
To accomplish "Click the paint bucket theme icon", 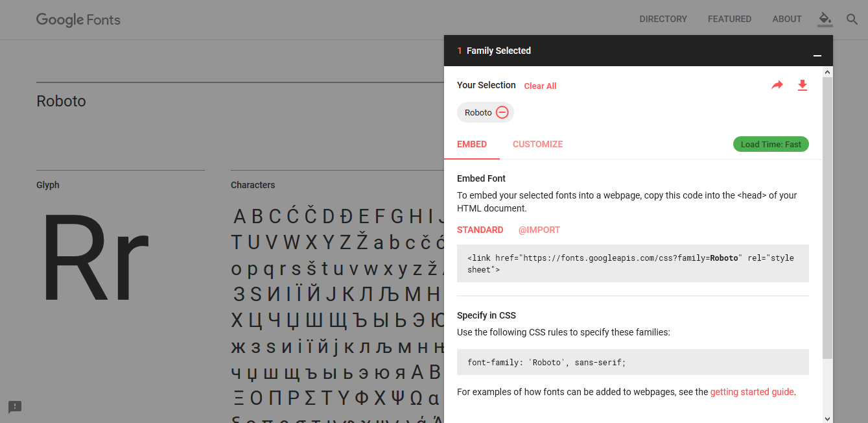I will coord(825,19).
